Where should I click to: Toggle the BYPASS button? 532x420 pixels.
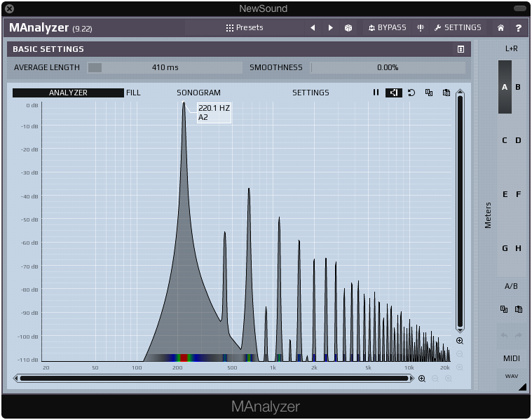(x=387, y=27)
